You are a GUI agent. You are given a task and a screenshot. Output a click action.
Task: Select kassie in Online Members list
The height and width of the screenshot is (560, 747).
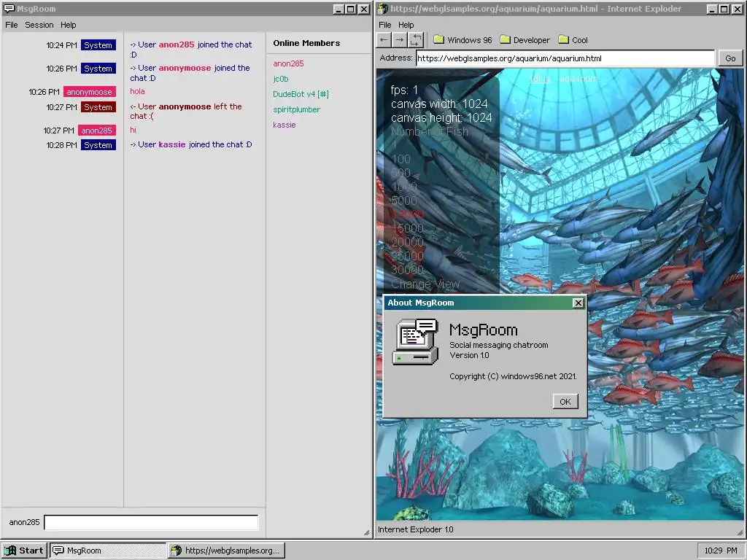(x=284, y=125)
